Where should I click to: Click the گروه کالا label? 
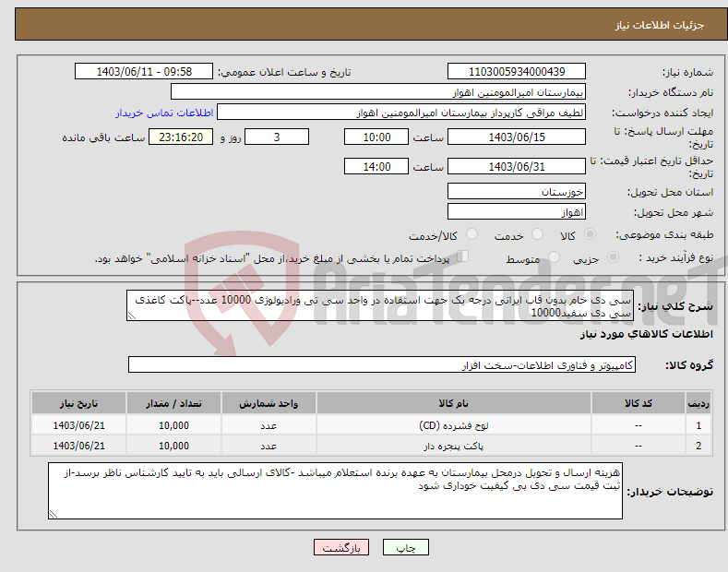coord(689,365)
